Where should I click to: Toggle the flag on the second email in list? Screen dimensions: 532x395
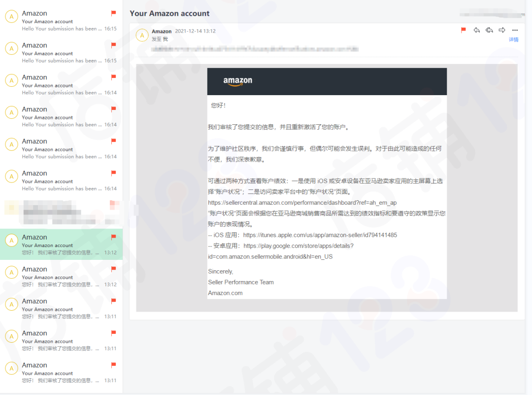point(114,46)
